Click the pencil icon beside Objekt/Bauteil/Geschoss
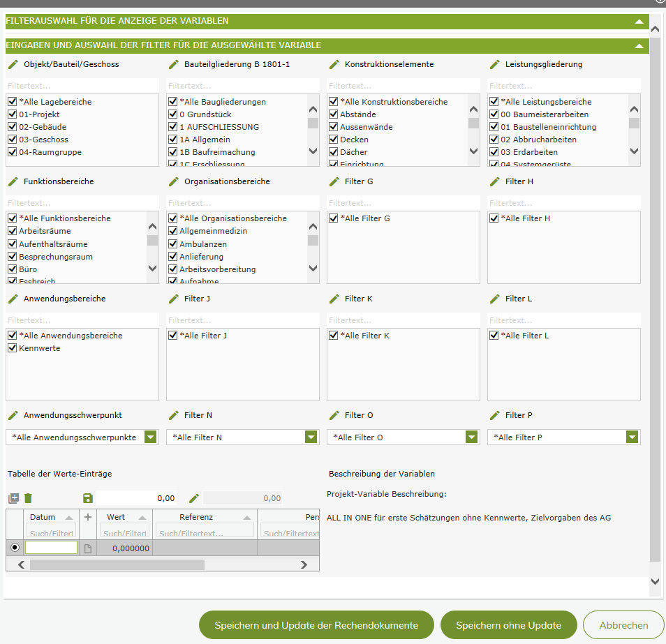Screen dimensions: 666x644 tap(13, 64)
